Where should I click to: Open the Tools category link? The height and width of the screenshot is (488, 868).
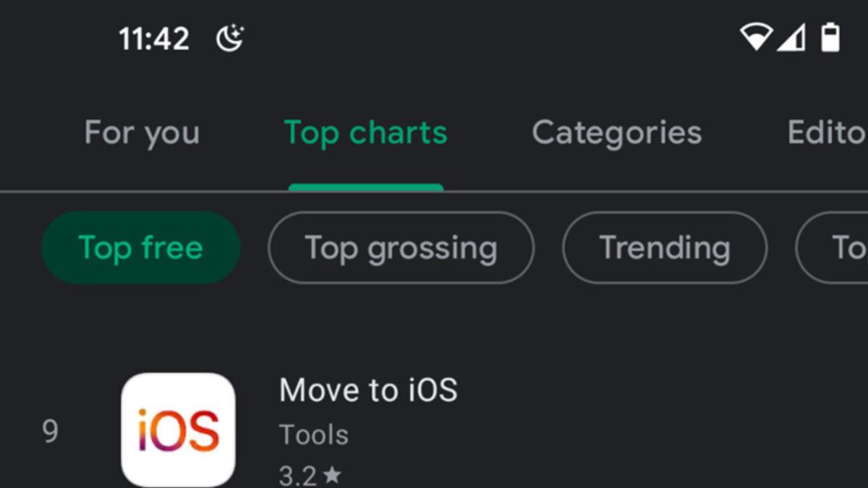(313, 434)
